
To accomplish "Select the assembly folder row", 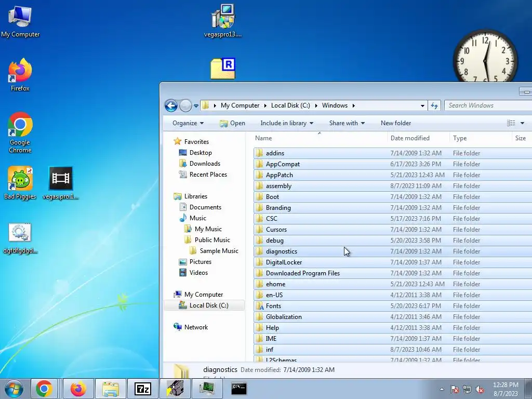I will tap(393, 186).
